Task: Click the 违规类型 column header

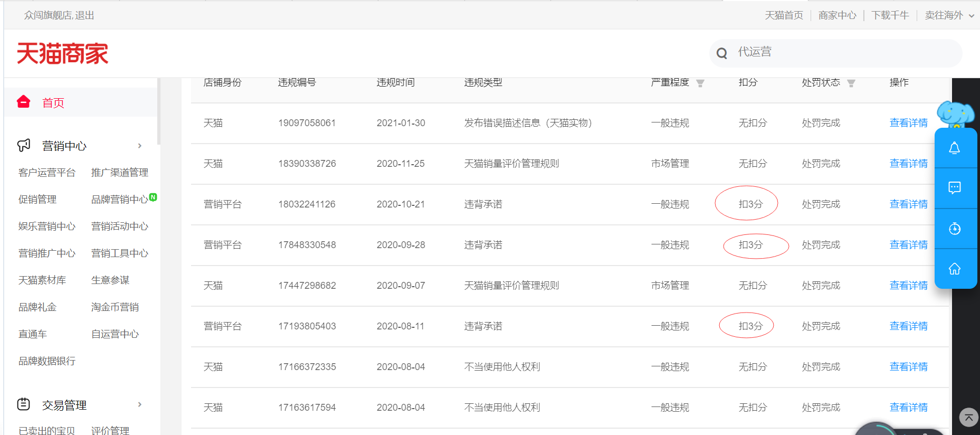Action: tap(483, 82)
